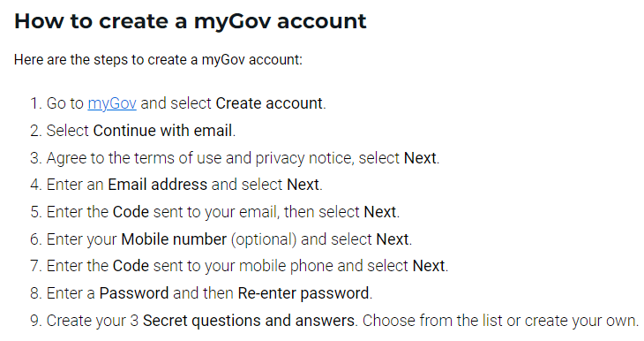
Task: Click the bold 'Re-enter password' text
Action: 303,293
